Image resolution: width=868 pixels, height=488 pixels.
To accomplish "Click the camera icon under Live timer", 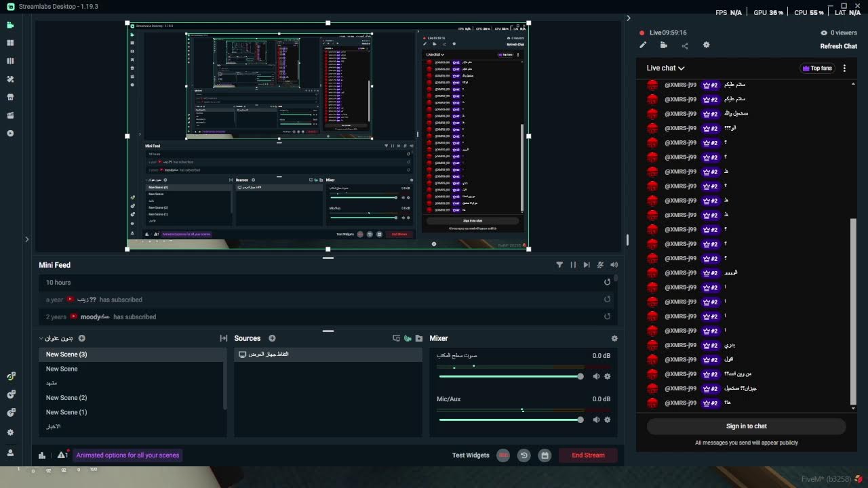I will 664,45.
